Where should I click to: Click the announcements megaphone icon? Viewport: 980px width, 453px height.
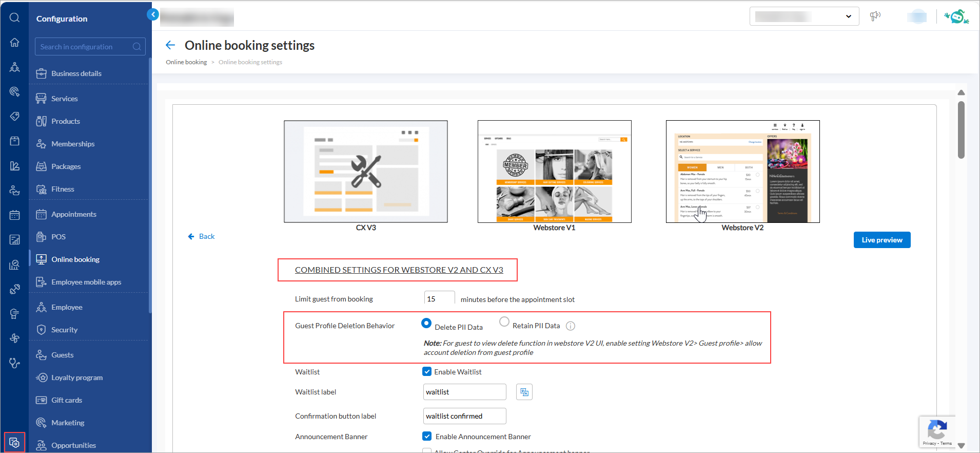(875, 16)
